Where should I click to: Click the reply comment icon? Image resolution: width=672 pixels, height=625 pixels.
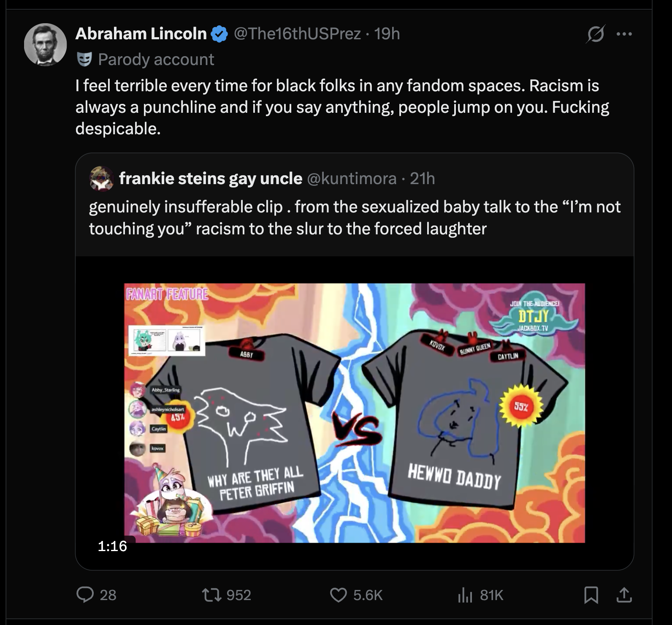pos(85,595)
